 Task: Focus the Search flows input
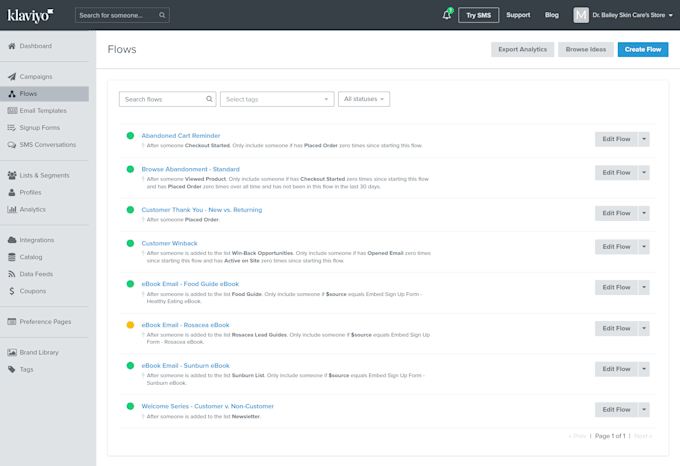point(167,99)
